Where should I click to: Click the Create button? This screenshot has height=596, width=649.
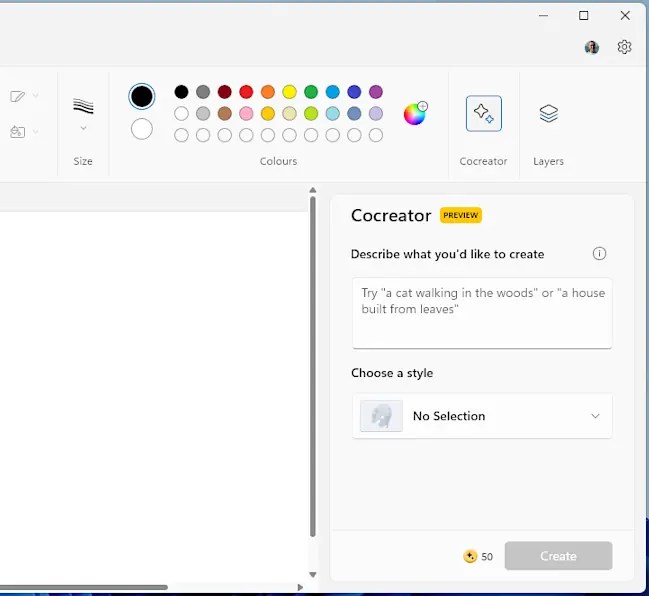(x=558, y=555)
